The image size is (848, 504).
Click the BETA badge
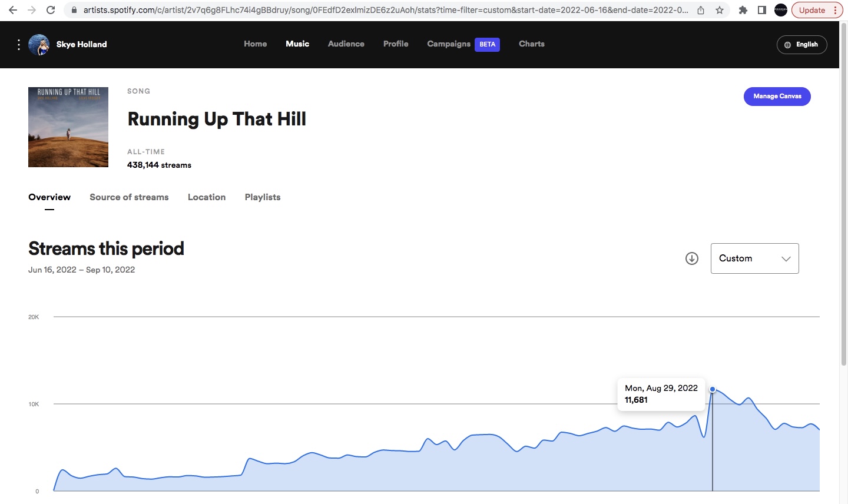(488, 44)
